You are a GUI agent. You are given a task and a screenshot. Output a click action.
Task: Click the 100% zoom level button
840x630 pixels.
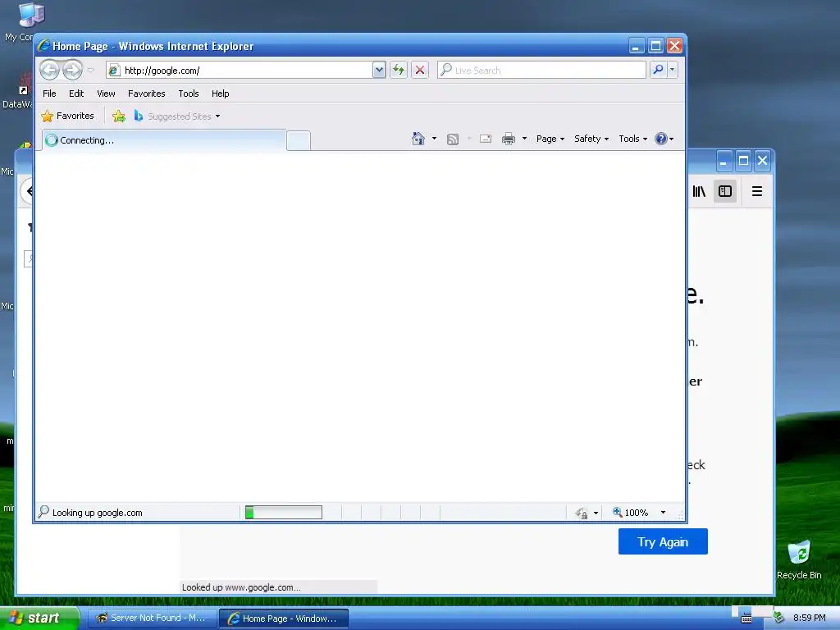[631, 513]
